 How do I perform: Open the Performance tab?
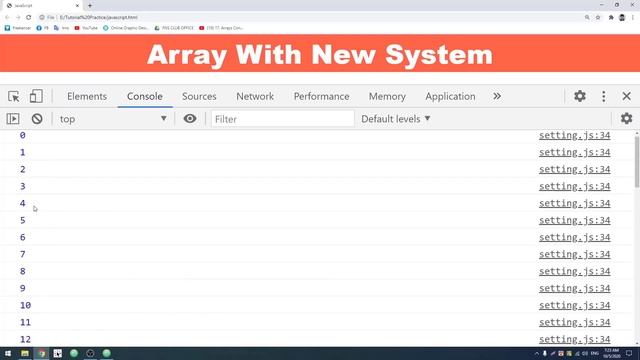(x=322, y=96)
